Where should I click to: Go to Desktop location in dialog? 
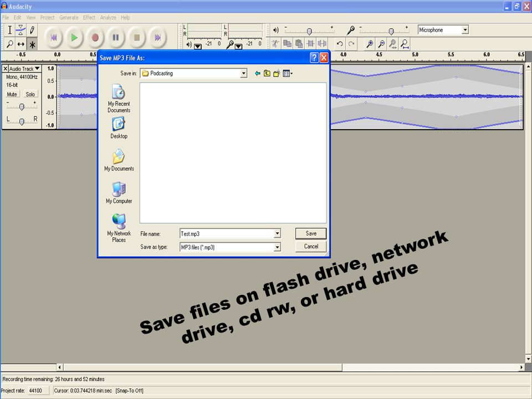[119, 127]
